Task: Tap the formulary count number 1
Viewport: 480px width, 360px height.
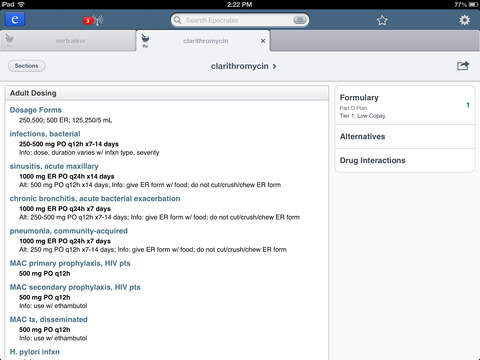Action: click(468, 105)
